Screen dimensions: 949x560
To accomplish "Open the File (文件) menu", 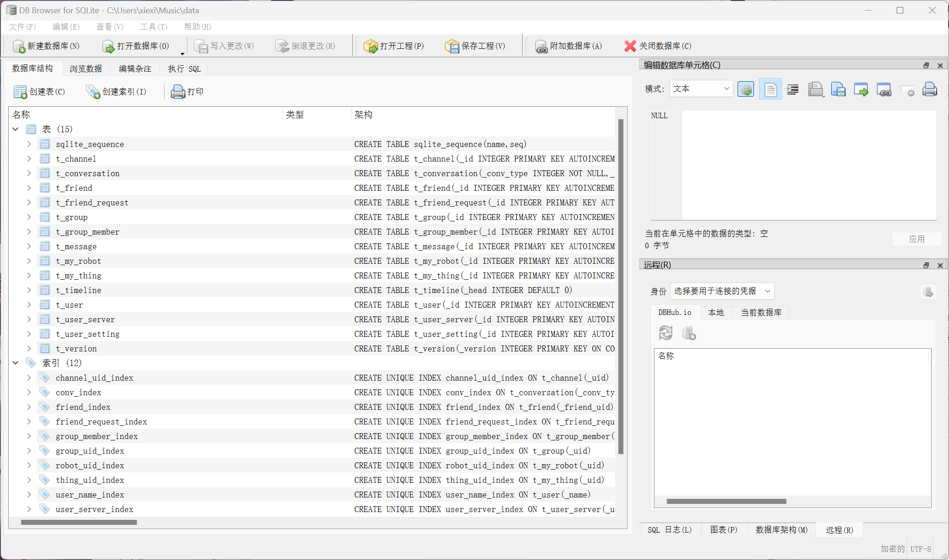I will click(x=22, y=27).
